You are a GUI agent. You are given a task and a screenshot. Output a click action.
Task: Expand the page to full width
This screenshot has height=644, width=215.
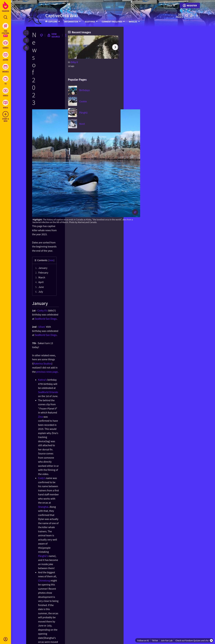point(26,33)
